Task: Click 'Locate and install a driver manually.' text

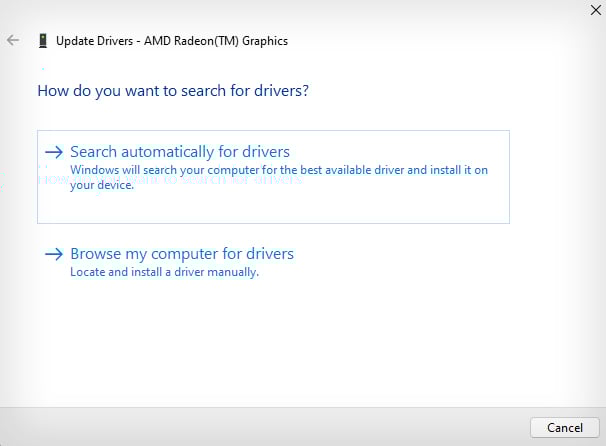Action: click(x=164, y=272)
